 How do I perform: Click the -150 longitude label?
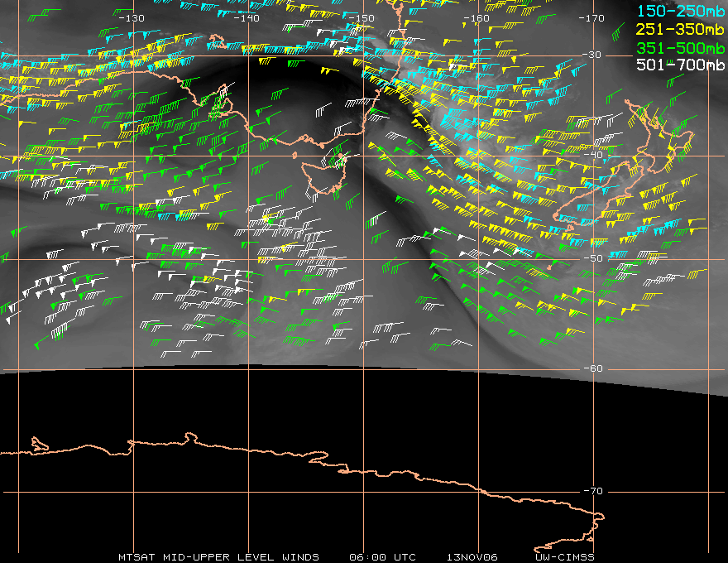click(362, 18)
